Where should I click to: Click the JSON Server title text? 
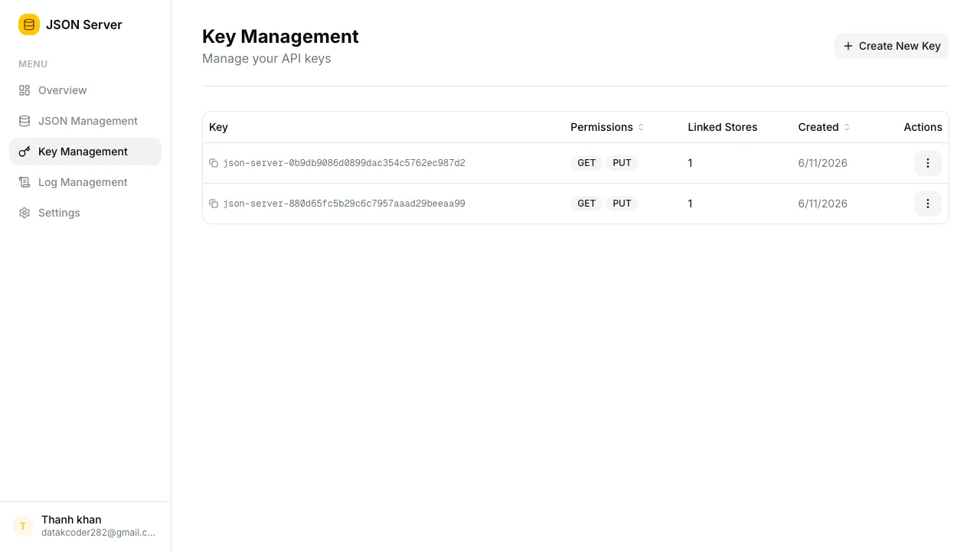pos(84,24)
